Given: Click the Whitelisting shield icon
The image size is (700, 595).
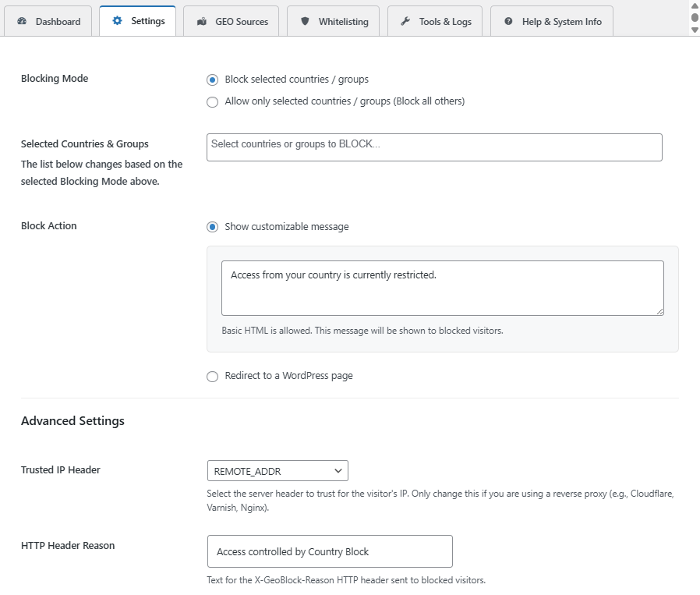Looking at the screenshot, I should point(305,22).
